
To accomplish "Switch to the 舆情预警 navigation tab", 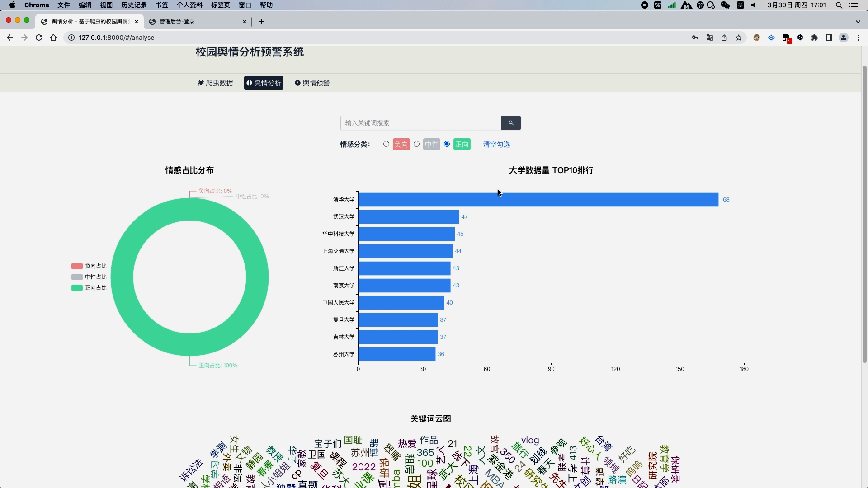I will 312,83.
